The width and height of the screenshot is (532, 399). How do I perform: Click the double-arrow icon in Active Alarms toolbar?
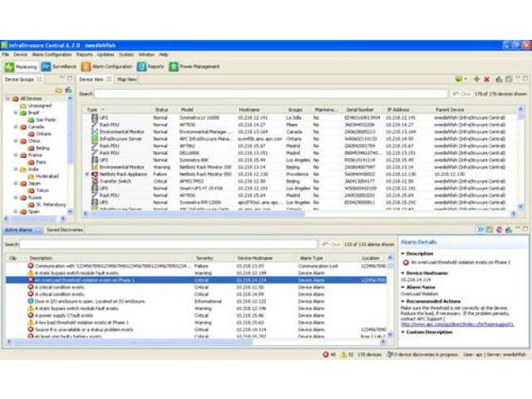point(480,229)
